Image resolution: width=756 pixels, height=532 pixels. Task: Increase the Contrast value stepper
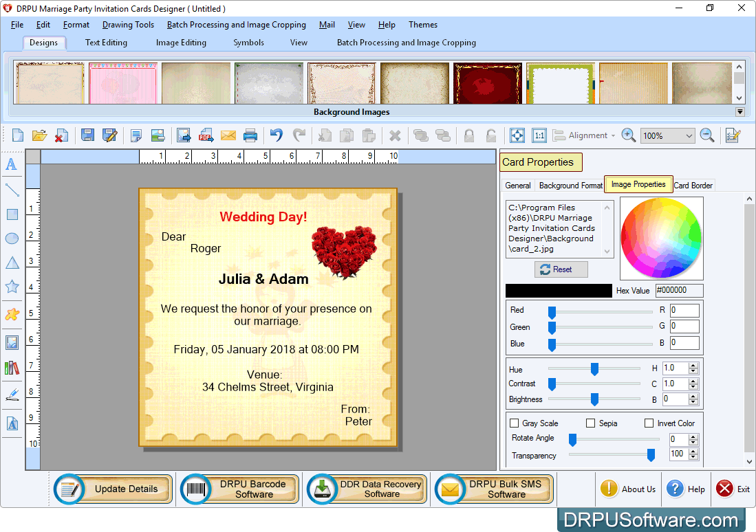point(693,381)
